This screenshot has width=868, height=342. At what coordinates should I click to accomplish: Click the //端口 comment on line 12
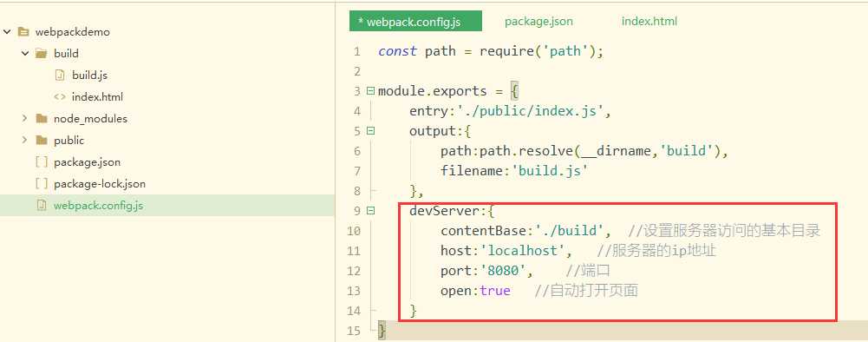point(588,271)
